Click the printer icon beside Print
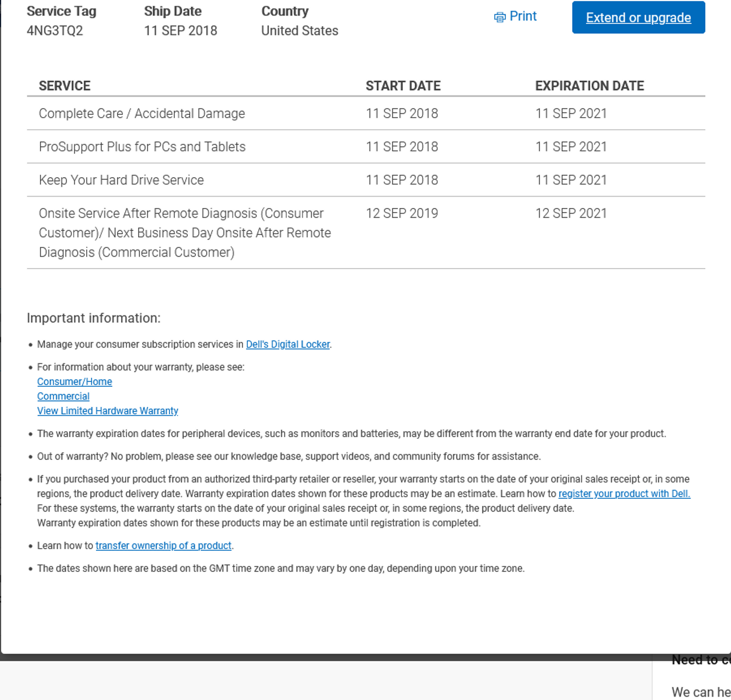Viewport: 731px width, 700px height. [x=500, y=17]
